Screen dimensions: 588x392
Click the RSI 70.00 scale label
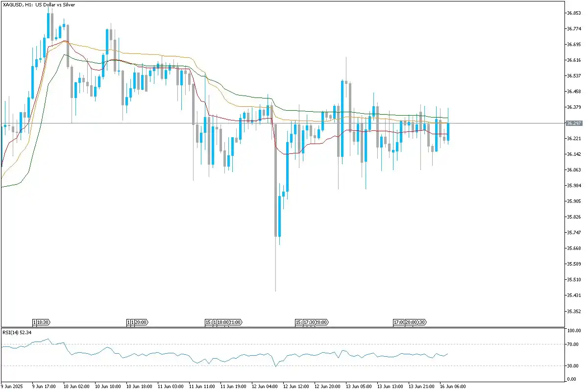[573, 344]
